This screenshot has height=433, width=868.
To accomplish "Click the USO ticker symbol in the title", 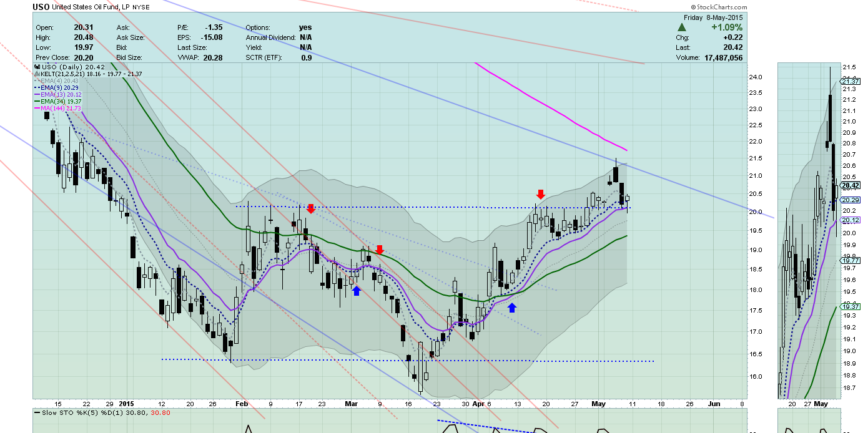I will [x=42, y=7].
